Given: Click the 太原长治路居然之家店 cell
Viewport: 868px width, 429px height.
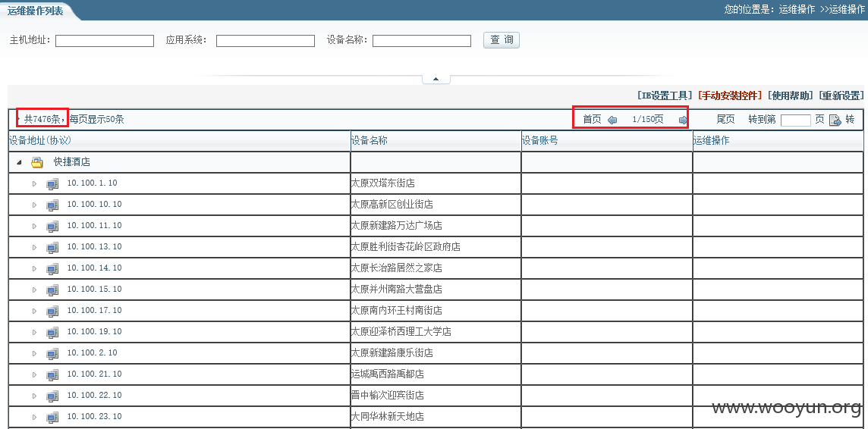Looking at the screenshot, I should [x=436, y=268].
